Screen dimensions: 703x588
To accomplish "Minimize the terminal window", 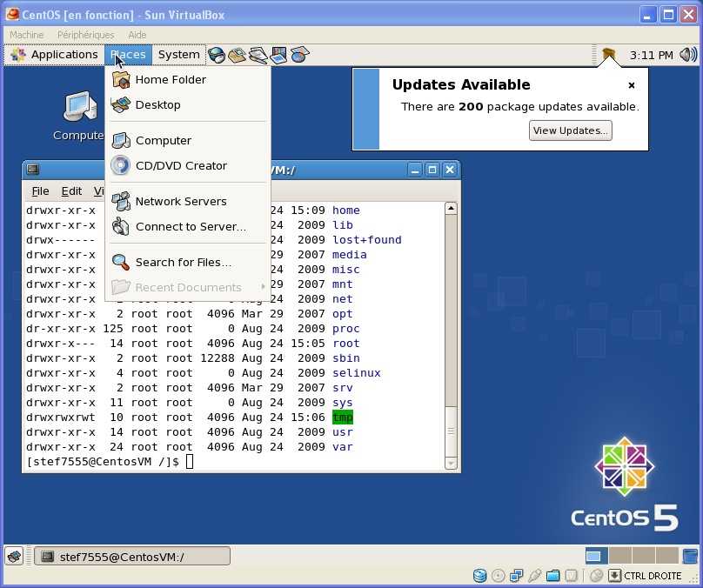I will (x=415, y=170).
